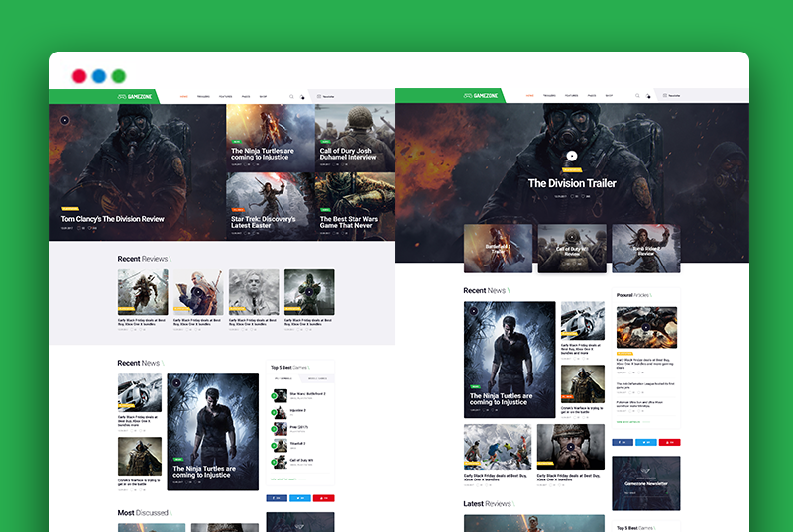Select the Home menu item on the left page
Screen dimensions: 793x532
pos(184,96)
